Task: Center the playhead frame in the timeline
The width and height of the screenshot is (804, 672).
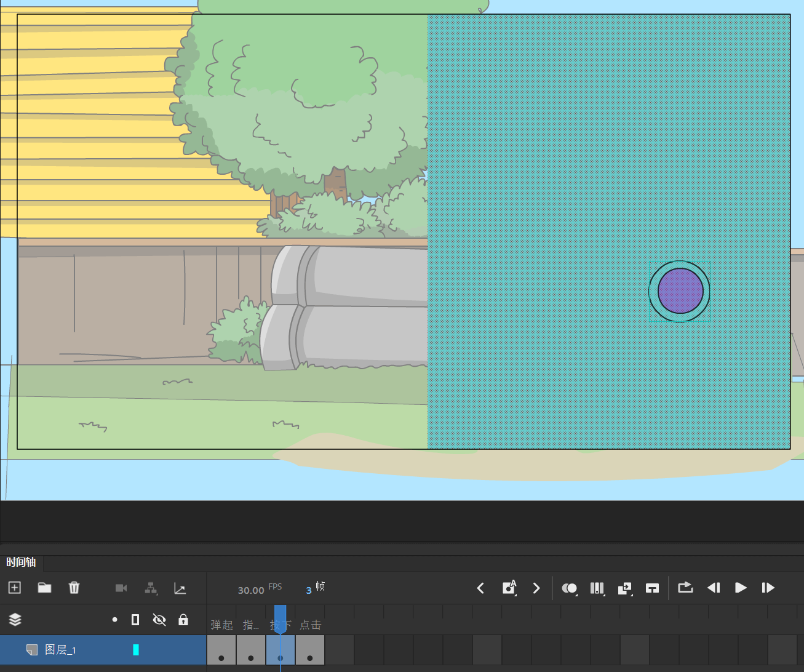Action: [653, 588]
